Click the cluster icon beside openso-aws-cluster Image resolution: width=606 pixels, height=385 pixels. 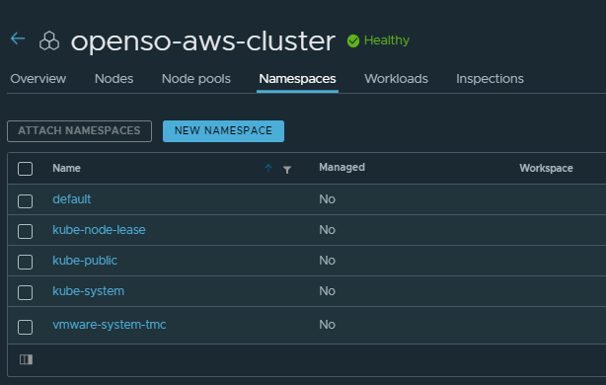tap(49, 41)
